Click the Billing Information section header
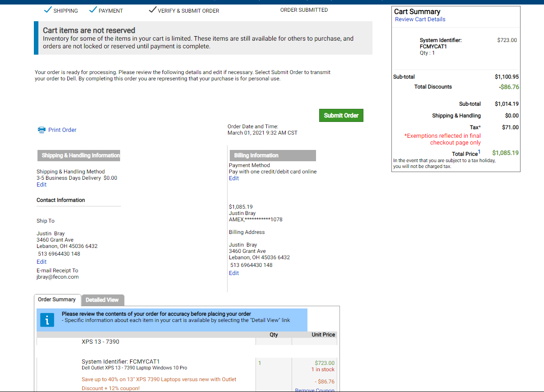 pyautogui.click(x=256, y=155)
